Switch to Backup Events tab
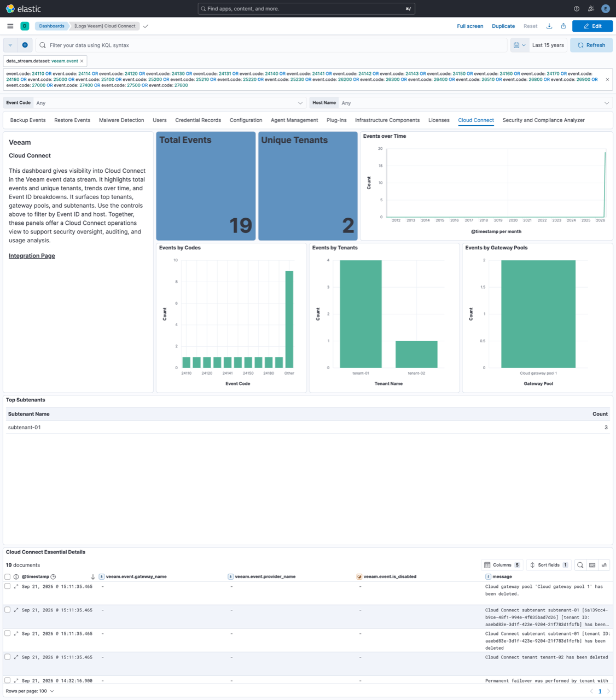This screenshot has width=616, height=700. click(28, 120)
